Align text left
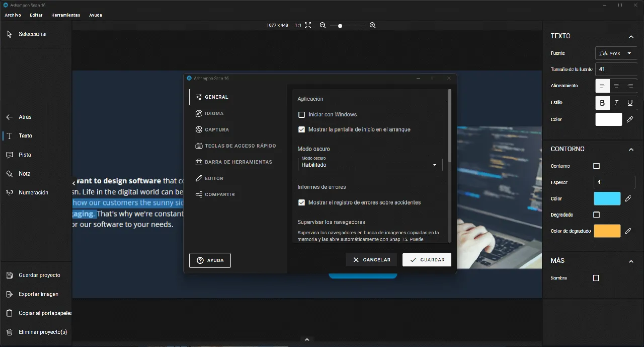Viewport: 644px width, 347px height. pos(602,86)
